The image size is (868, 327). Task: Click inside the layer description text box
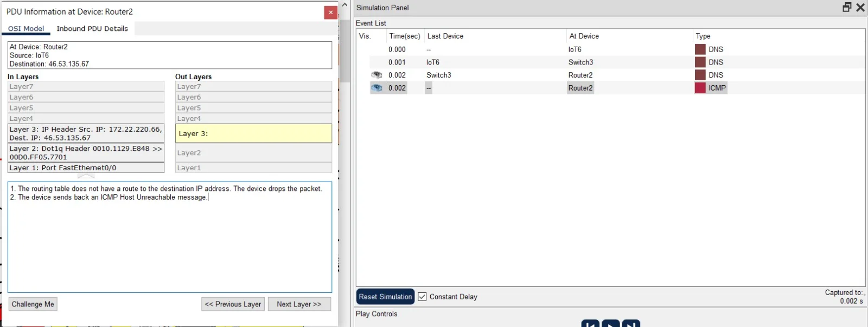tap(170, 237)
